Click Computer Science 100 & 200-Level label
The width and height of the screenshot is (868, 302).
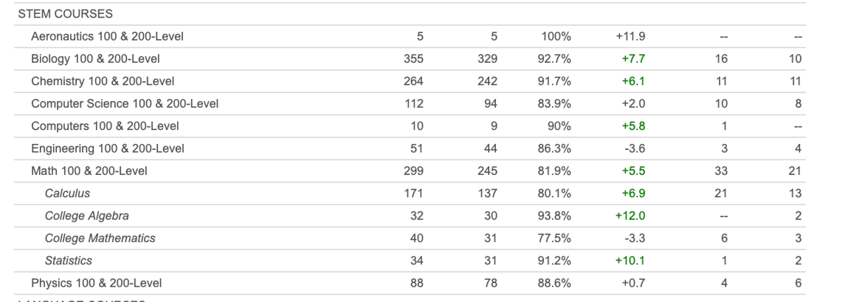coord(124,103)
